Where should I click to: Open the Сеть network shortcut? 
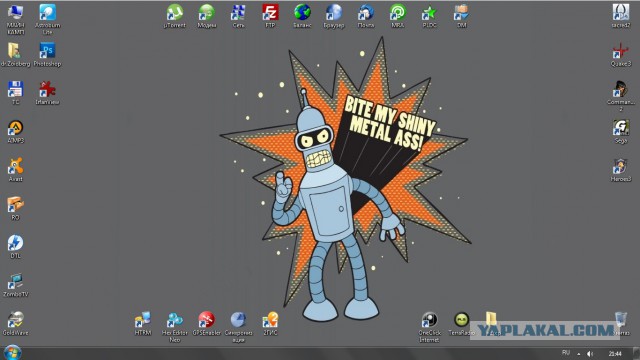(x=238, y=12)
